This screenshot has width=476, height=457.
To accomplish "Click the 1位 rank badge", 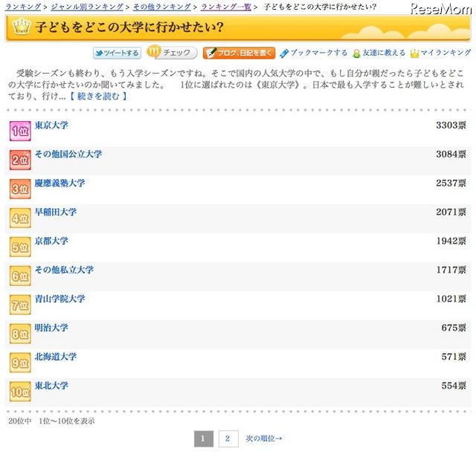I will [20, 131].
